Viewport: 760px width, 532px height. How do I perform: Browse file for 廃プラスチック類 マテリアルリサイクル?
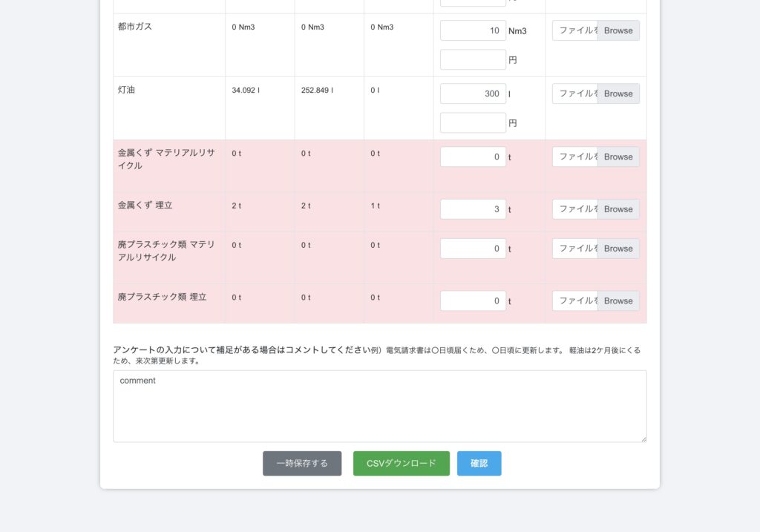(x=618, y=249)
